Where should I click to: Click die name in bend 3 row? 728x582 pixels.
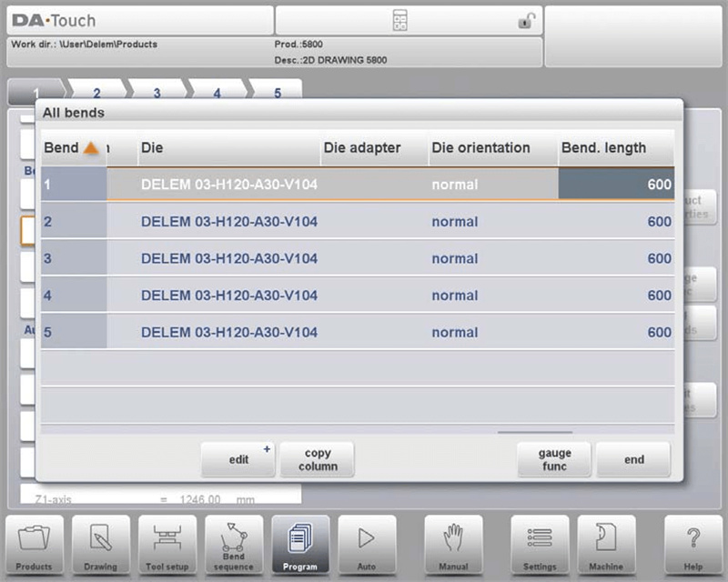click(229, 258)
